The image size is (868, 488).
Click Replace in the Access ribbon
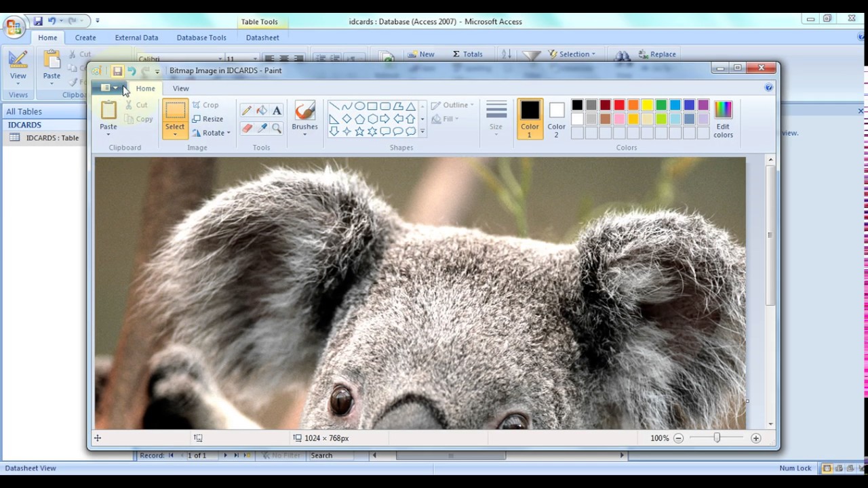tap(656, 54)
